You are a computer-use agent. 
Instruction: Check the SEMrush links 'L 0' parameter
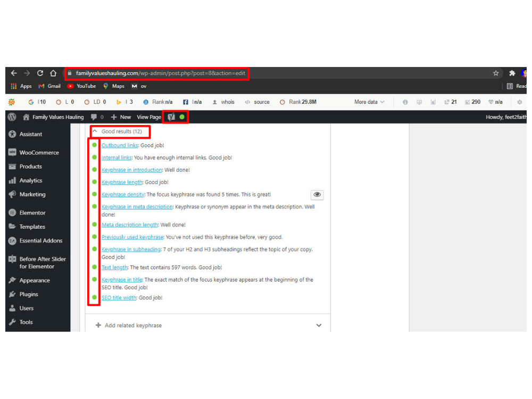pos(65,102)
